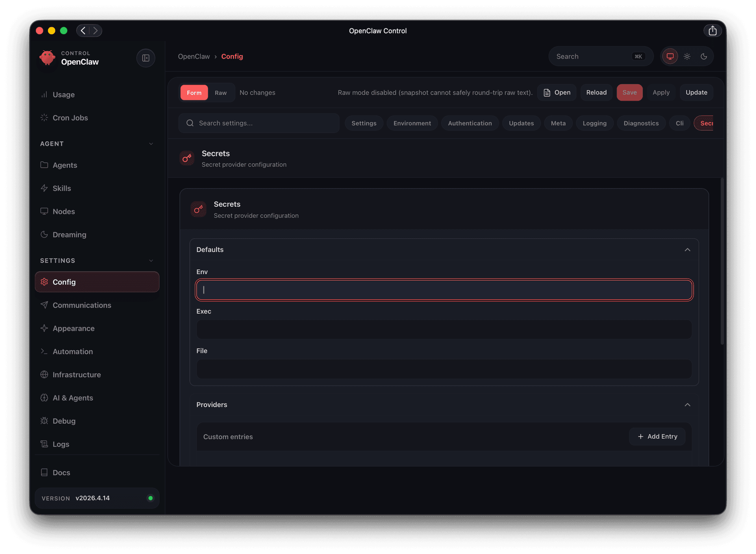Switch to dark theme moon icon
The image size is (756, 554).
[704, 56]
